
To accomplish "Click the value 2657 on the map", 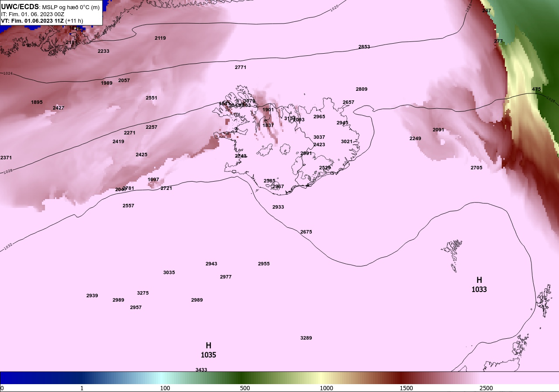I will tap(349, 102).
